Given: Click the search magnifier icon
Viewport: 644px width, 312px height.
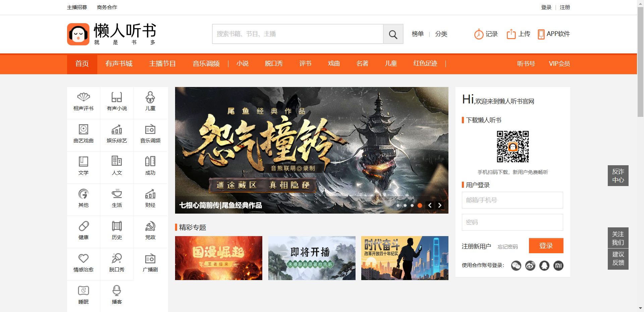Looking at the screenshot, I should click(393, 34).
